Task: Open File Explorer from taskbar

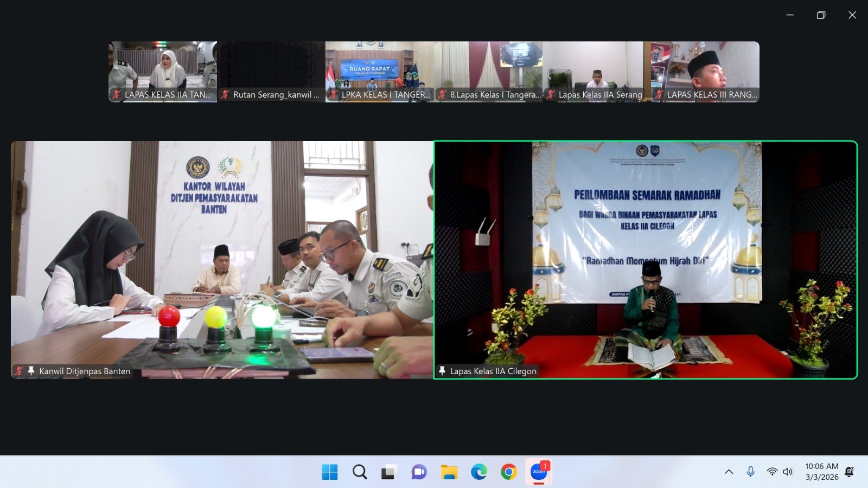Action: [x=449, y=472]
